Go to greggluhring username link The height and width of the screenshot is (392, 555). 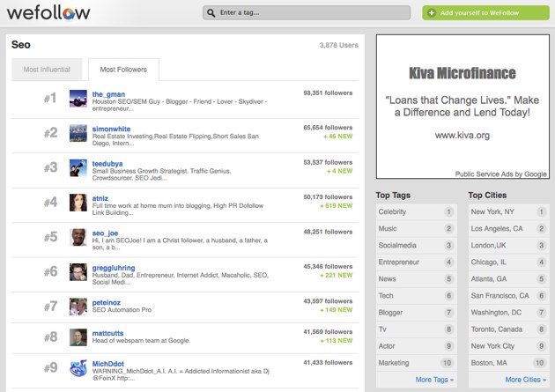click(x=114, y=268)
